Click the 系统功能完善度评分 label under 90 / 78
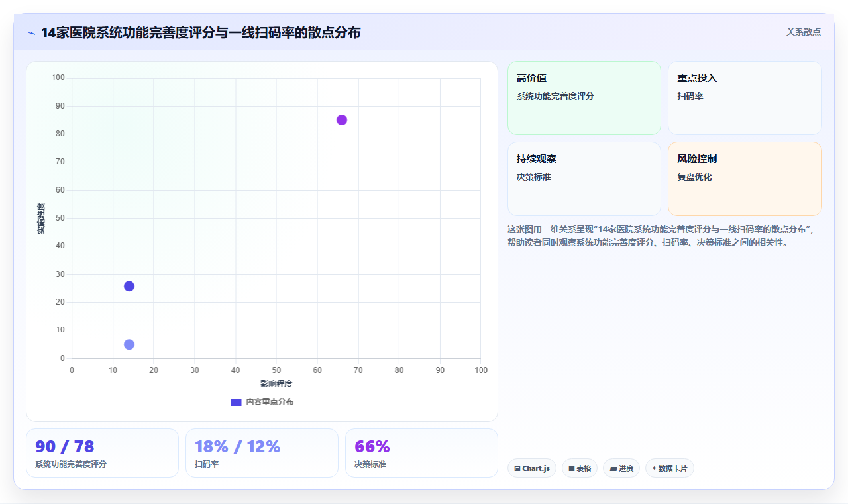The height and width of the screenshot is (504, 848). pyautogui.click(x=71, y=464)
